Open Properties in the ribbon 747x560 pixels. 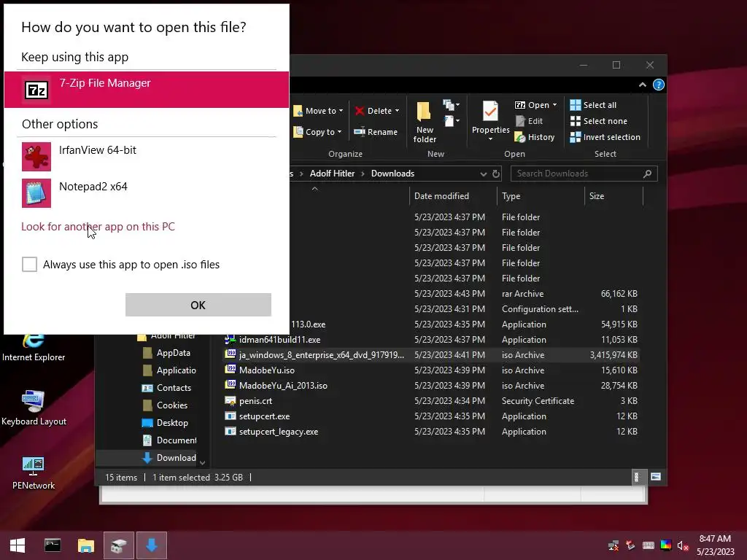click(x=491, y=117)
